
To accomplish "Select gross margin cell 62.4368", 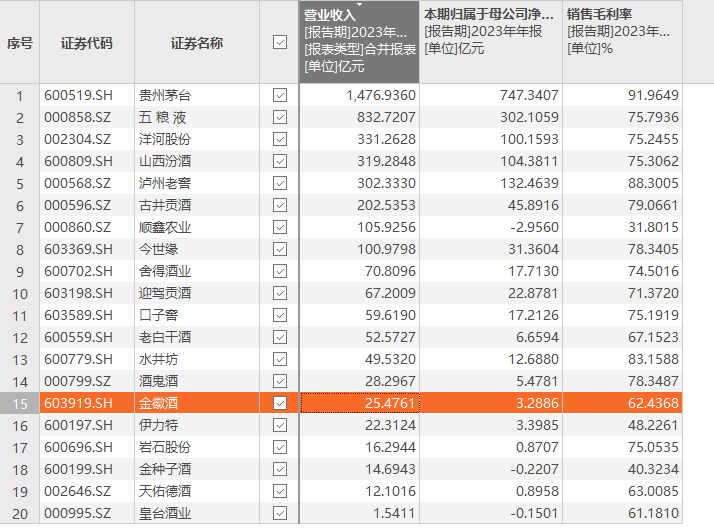I will click(622, 403).
